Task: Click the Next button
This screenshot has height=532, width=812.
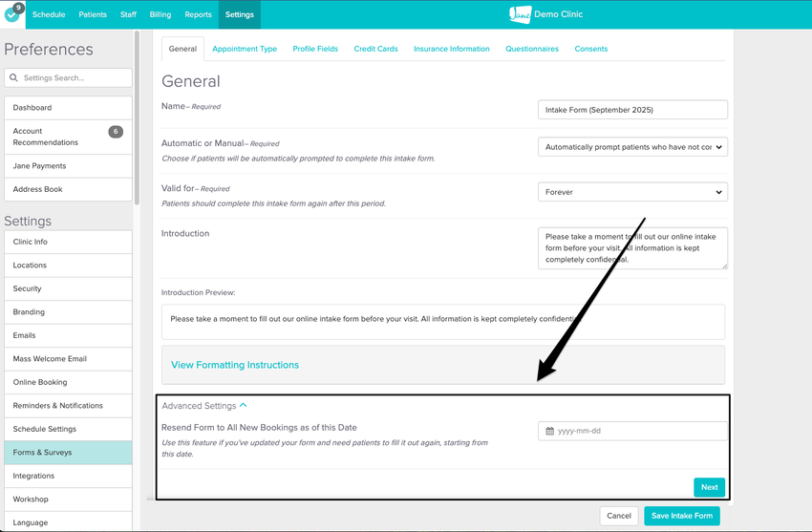Action: coord(709,487)
